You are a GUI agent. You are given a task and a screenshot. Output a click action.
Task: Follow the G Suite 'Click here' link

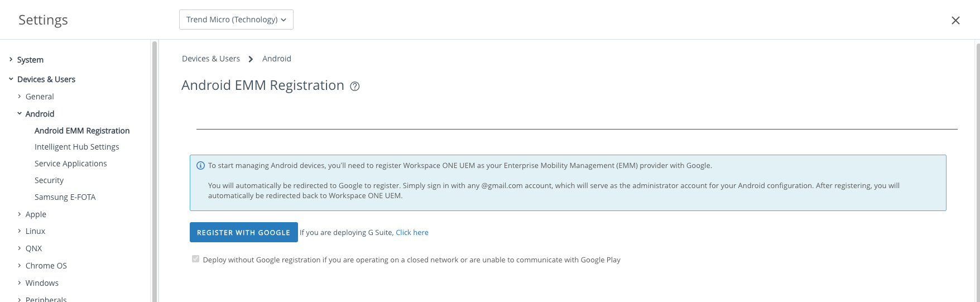(x=412, y=233)
